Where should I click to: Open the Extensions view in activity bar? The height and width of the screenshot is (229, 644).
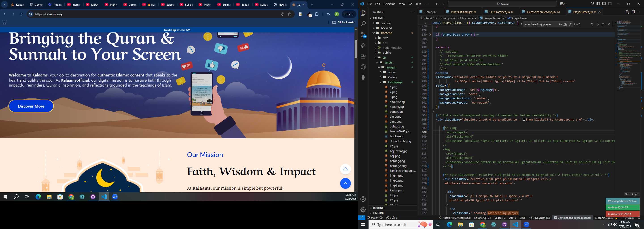(x=363, y=56)
